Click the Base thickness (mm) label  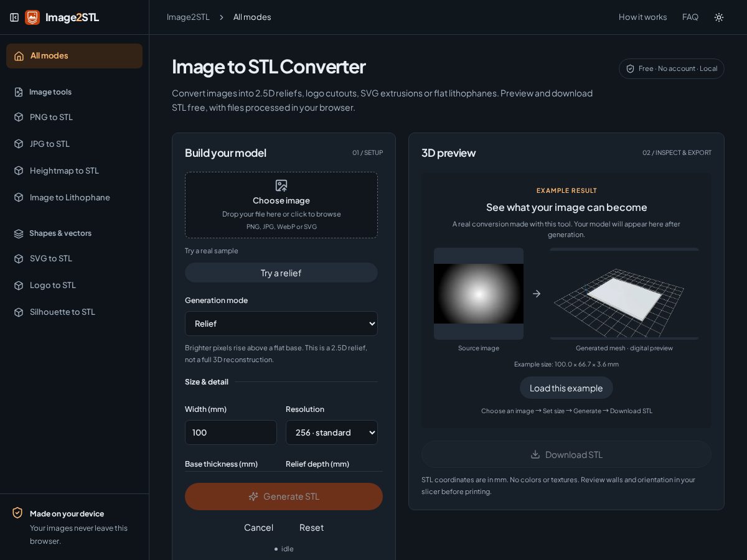click(221, 464)
